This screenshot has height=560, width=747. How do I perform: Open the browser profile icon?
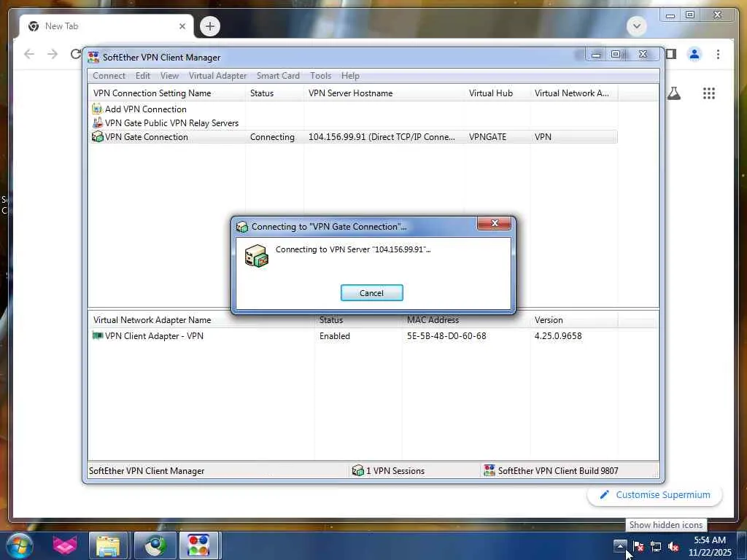tap(694, 54)
